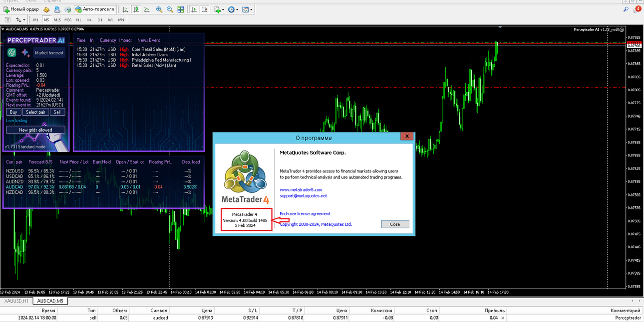Switch to the XAUUSD,H1 chart tab
Screen dimensions: 644x322
pos(17,301)
